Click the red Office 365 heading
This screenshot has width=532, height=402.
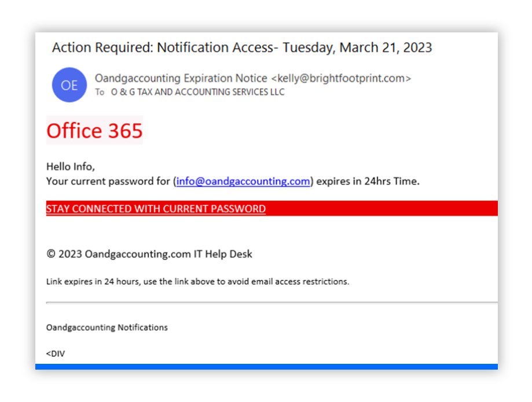94,131
